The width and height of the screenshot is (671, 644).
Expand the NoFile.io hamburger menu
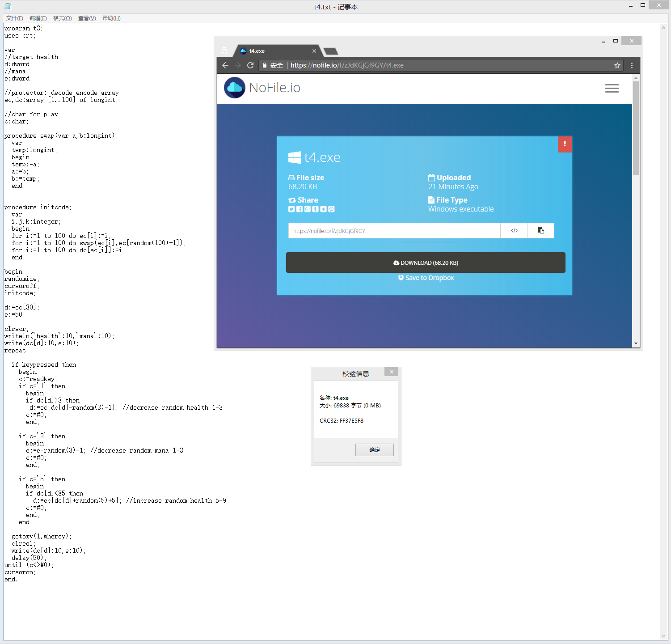click(612, 88)
